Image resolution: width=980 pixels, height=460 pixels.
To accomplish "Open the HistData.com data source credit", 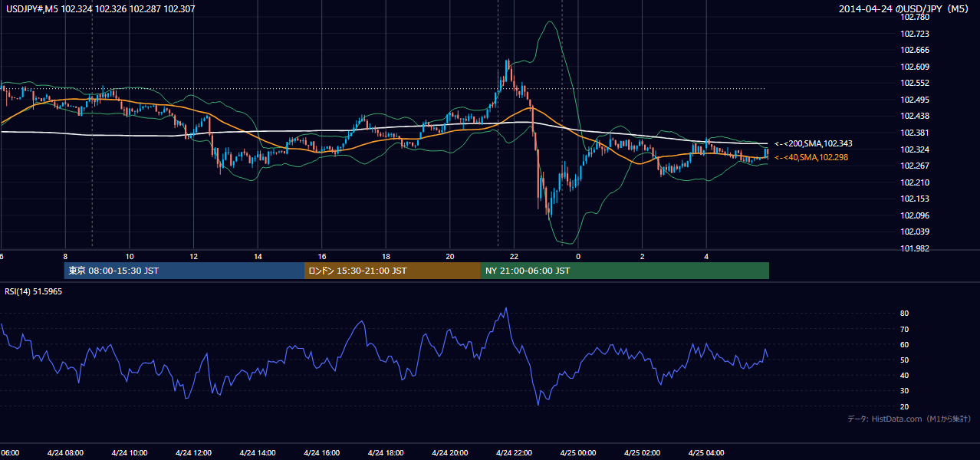I will 909,419.
